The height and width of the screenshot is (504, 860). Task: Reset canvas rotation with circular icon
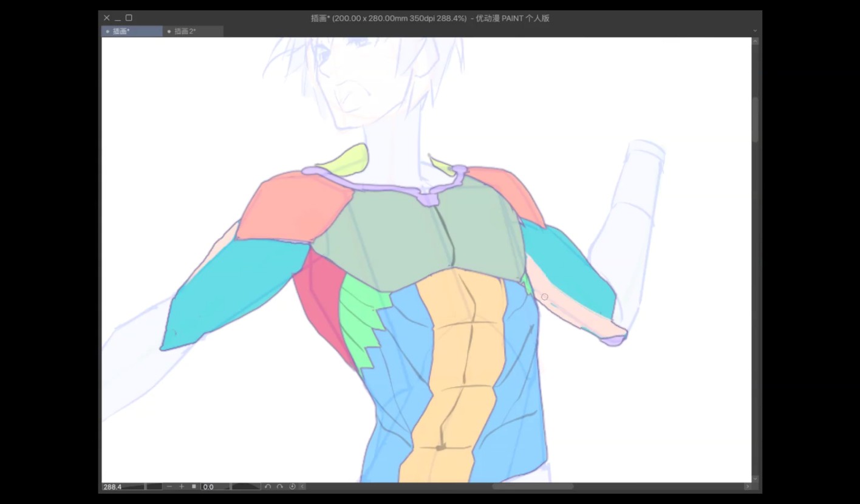pyautogui.click(x=292, y=486)
